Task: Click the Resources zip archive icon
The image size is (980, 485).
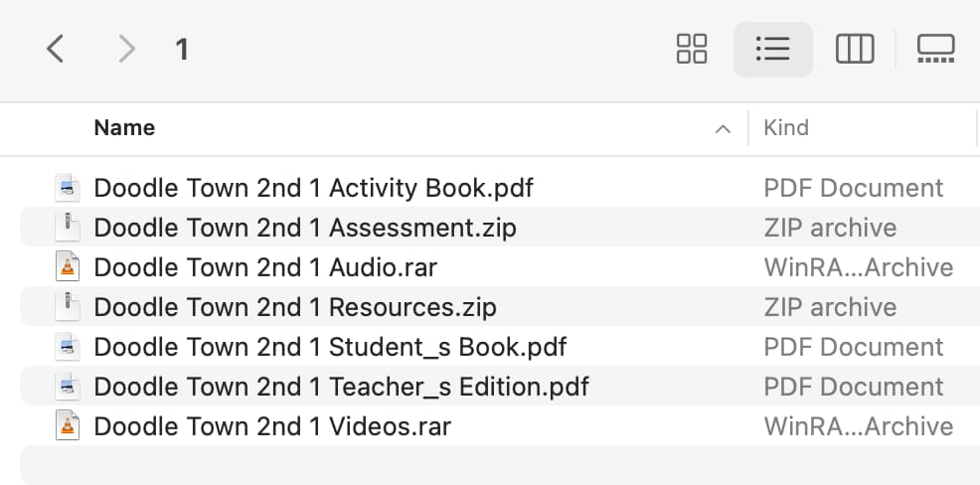Action: [x=68, y=307]
